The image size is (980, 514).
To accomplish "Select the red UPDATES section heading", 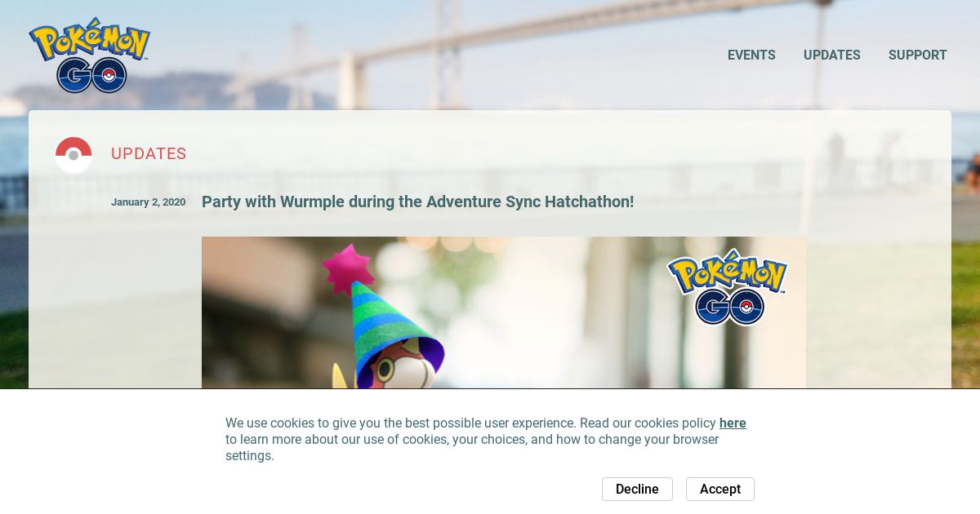I will (x=149, y=154).
